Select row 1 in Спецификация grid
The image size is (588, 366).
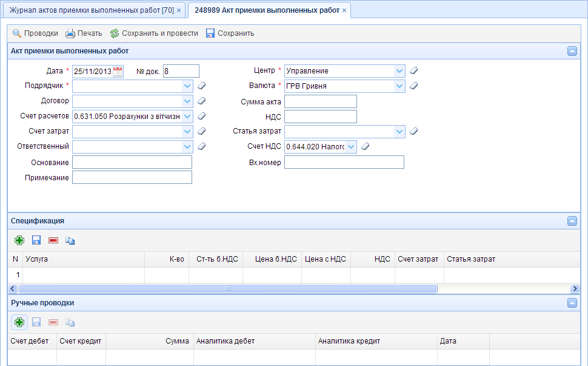(x=294, y=275)
